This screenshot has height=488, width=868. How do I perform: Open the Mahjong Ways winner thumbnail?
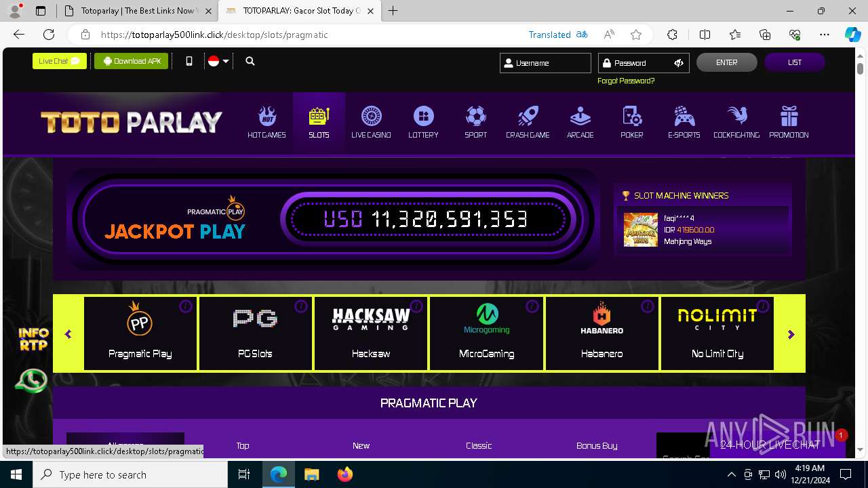[641, 230]
